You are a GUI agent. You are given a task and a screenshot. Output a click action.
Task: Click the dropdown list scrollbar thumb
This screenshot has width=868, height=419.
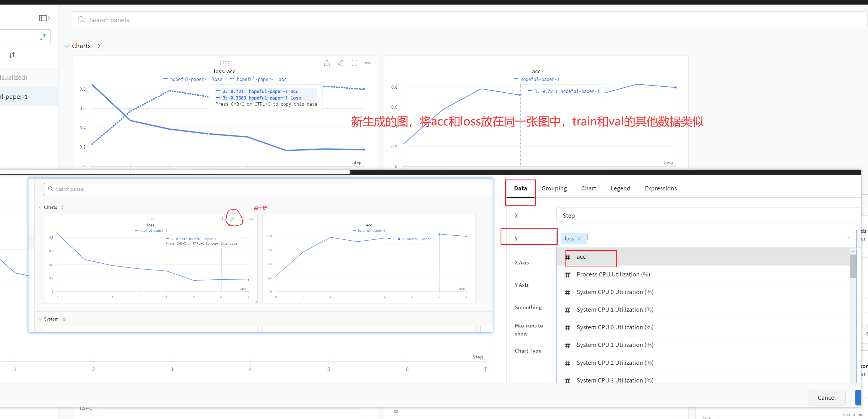pyautogui.click(x=853, y=266)
